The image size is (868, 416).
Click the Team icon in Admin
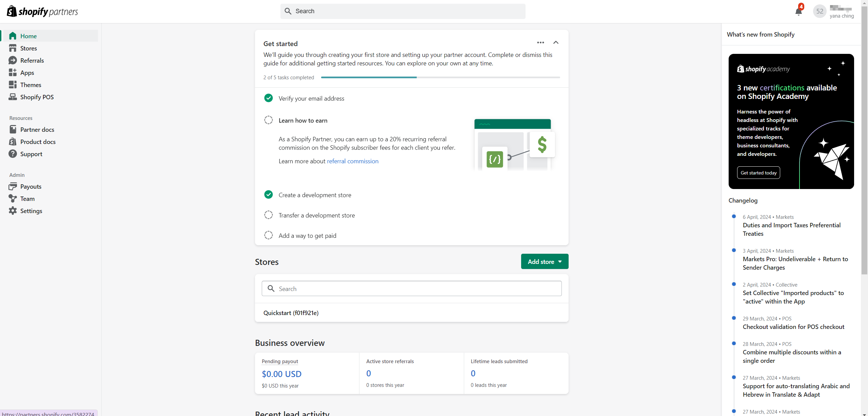point(13,199)
